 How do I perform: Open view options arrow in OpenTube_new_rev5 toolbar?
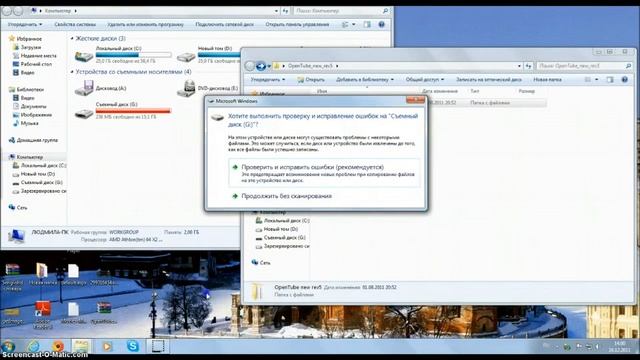[x=596, y=80]
